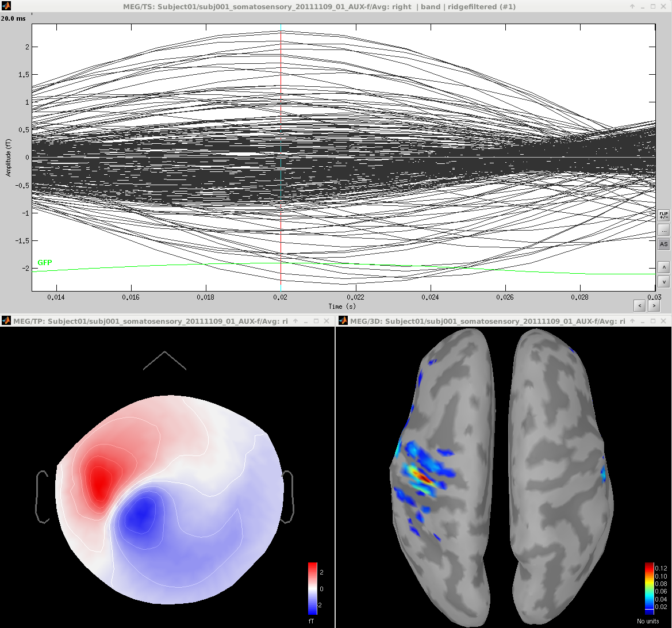Image resolution: width=672 pixels, height=628 pixels.
Task: Toggle keep-above arrow on the MEG/TS window
Action: pos(632,6)
